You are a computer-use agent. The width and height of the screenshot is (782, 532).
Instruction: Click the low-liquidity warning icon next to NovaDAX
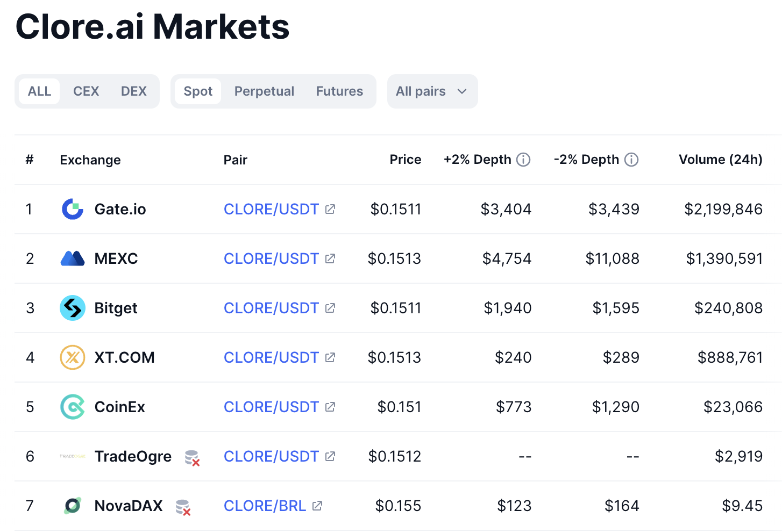[183, 506]
